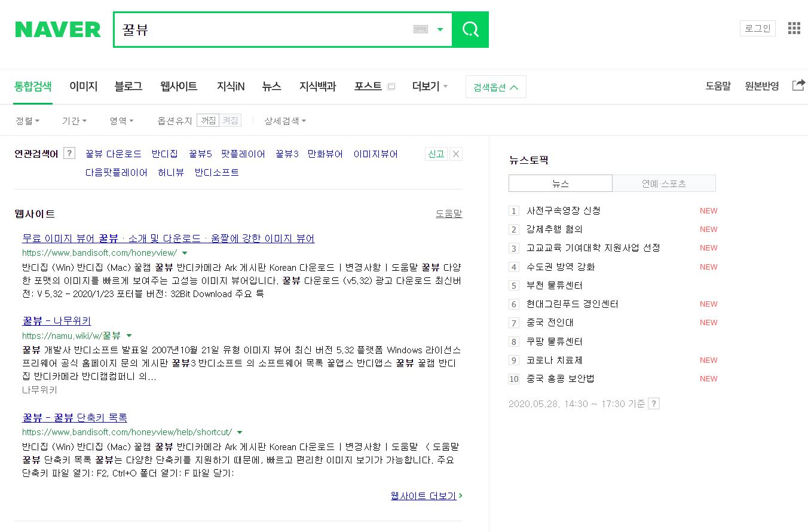The width and height of the screenshot is (808, 532).
Task: Switch to the 블로그 tab
Action: click(x=128, y=86)
